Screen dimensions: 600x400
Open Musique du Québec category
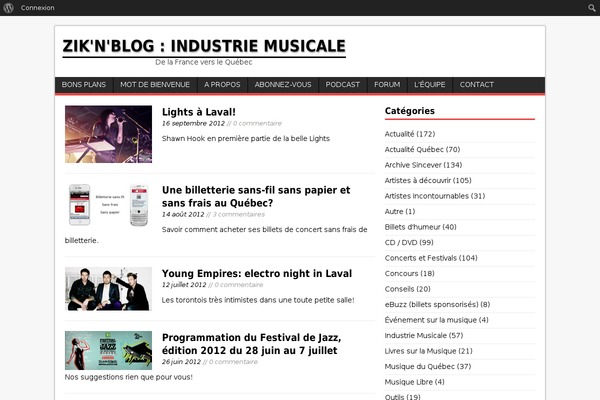pos(428,367)
